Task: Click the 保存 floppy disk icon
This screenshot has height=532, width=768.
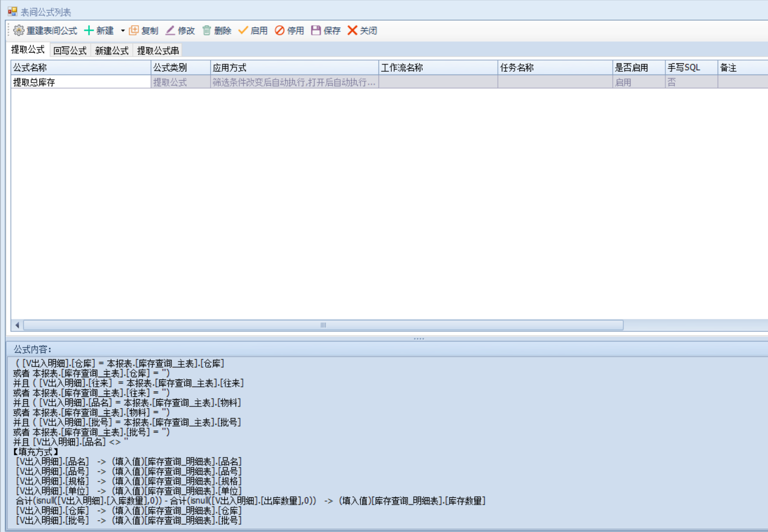Action: point(316,30)
